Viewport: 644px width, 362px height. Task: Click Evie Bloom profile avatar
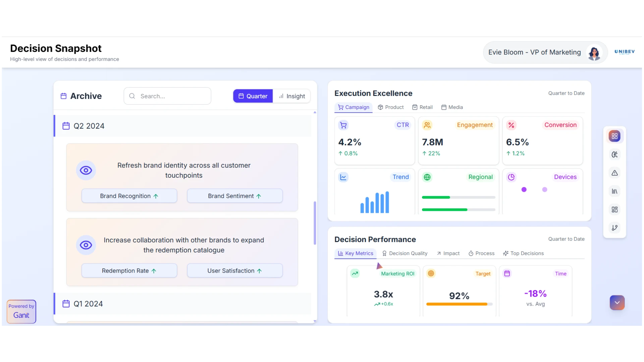[594, 53]
